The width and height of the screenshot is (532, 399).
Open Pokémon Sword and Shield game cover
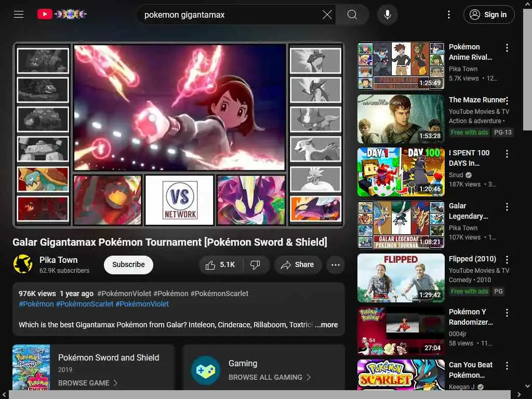coord(31,367)
